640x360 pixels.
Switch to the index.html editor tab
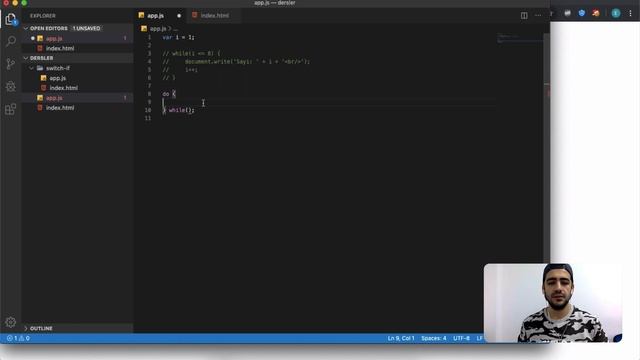tap(215, 16)
